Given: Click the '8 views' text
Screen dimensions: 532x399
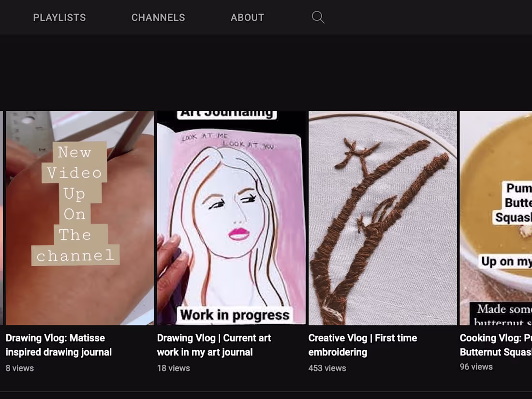Looking at the screenshot, I should (x=20, y=368).
